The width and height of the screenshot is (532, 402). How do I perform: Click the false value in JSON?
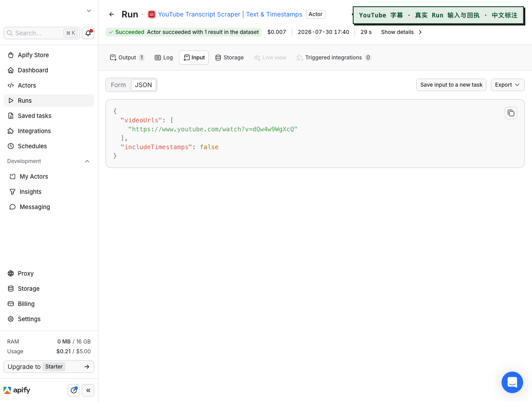click(x=209, y=147)
